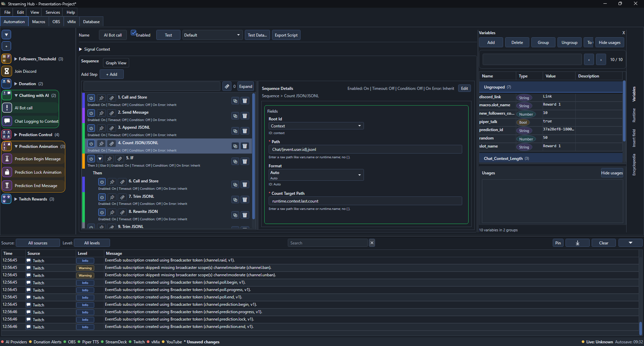Click the plus icon in left sidebar
This screenshot has width=644, height=346.
tap(6, 46)
